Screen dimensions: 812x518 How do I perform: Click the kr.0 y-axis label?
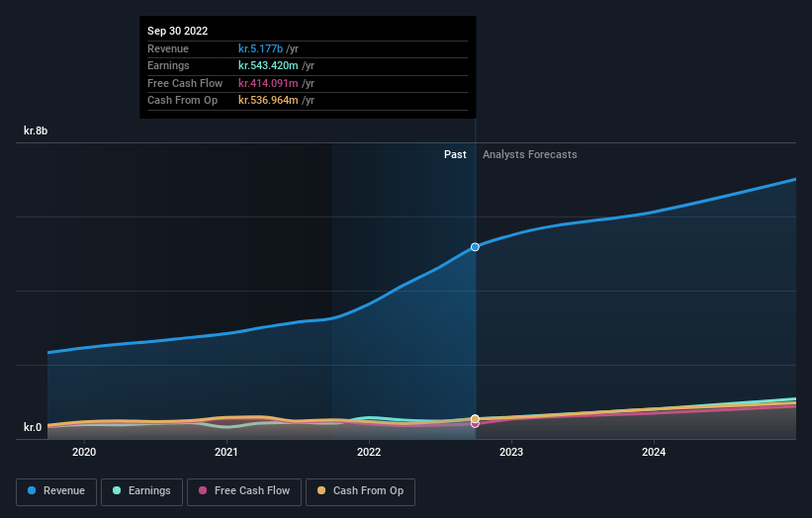[x=33, y=427]
